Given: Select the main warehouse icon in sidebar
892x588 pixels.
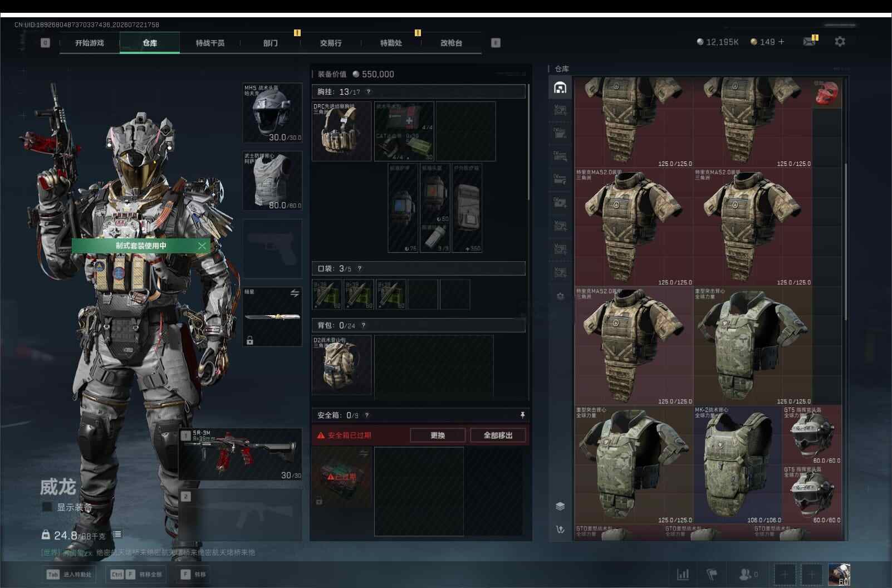Looking at the screenshot, I should click(x=560, y=87).
